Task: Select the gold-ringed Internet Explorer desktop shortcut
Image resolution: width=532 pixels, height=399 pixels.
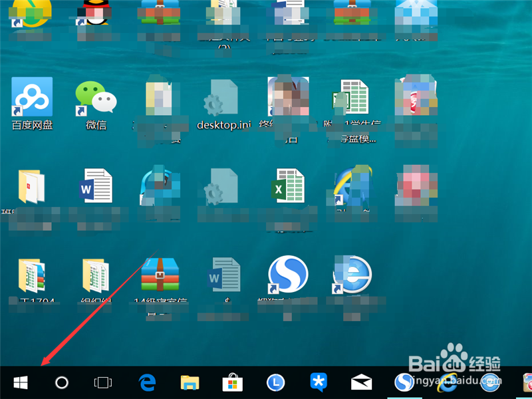Action: pos(352,186)
